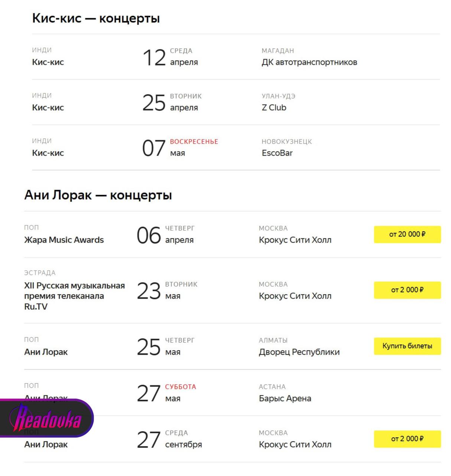Click the Readovka logo watermark
The image size is (451, 476).
coord(47,418)
